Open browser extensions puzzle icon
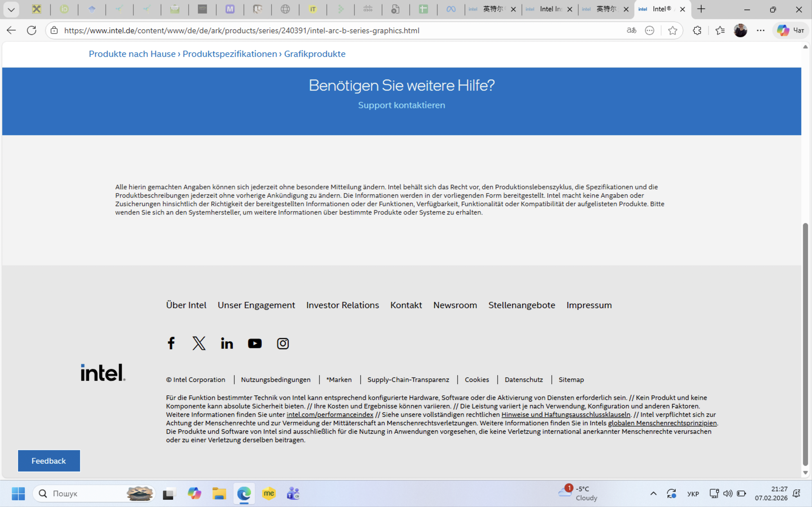The height and width of the screenshot is (507, 812). (697, 30)
